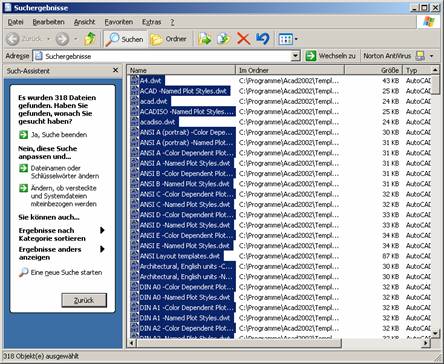Click the blue Undo arrow icon
Image resolution: width=444 pixels, height=364 pixels.
(x=263, y=39)
